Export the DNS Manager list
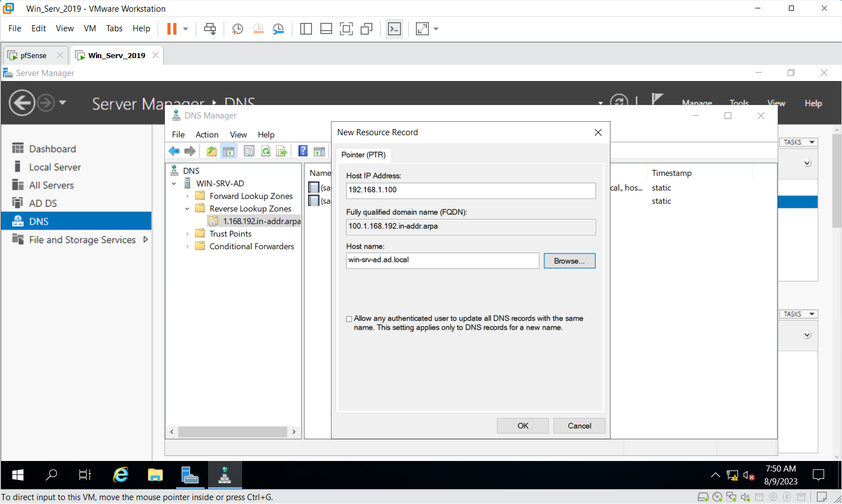Image resolution: width=842 pixels, height=504 pixels. point(282,151)
